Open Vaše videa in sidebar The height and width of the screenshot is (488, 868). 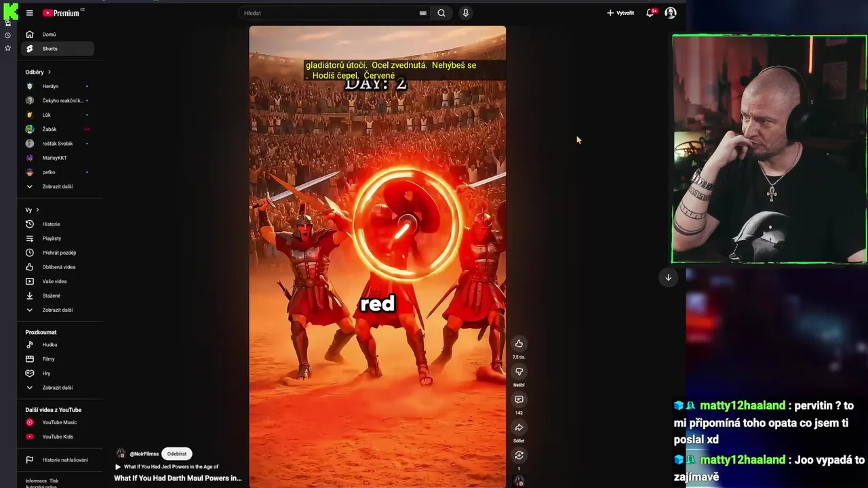point(58,281)
